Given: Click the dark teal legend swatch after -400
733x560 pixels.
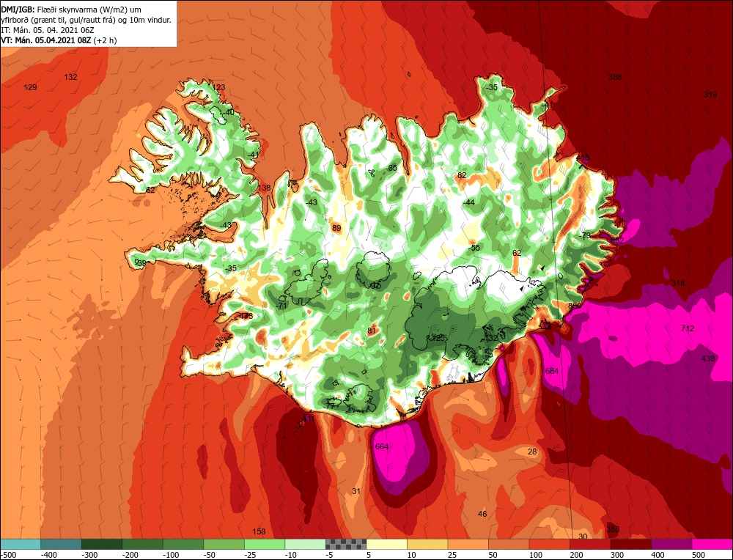Looking at the screenshot, I should coord(62,544).
